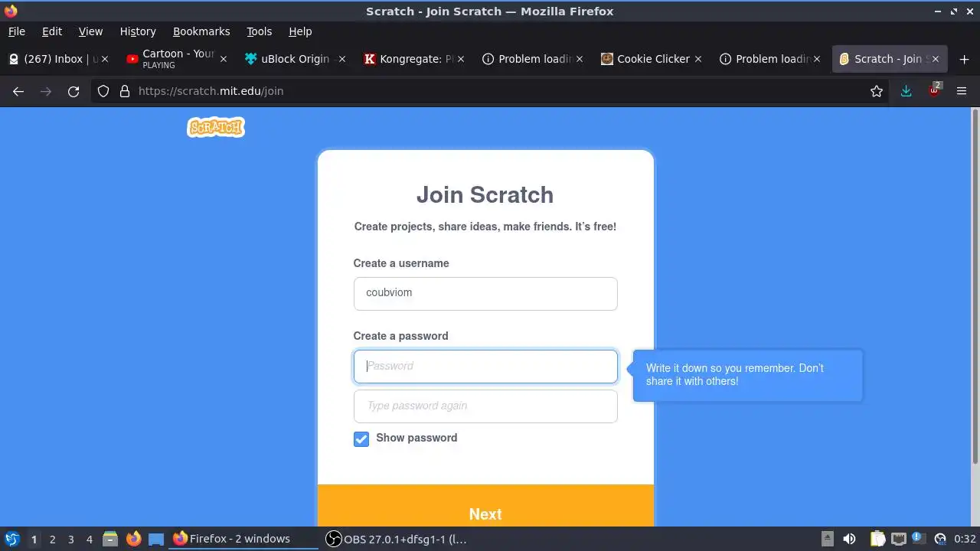
Task: Switch to the (267) Inbox tab
Action: pyautogui.click(x=58, y=59)
